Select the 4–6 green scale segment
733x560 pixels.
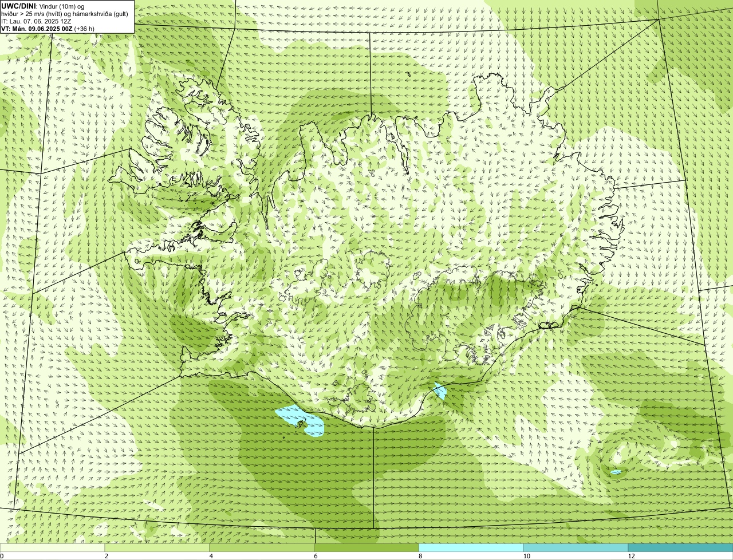point(262,547)
